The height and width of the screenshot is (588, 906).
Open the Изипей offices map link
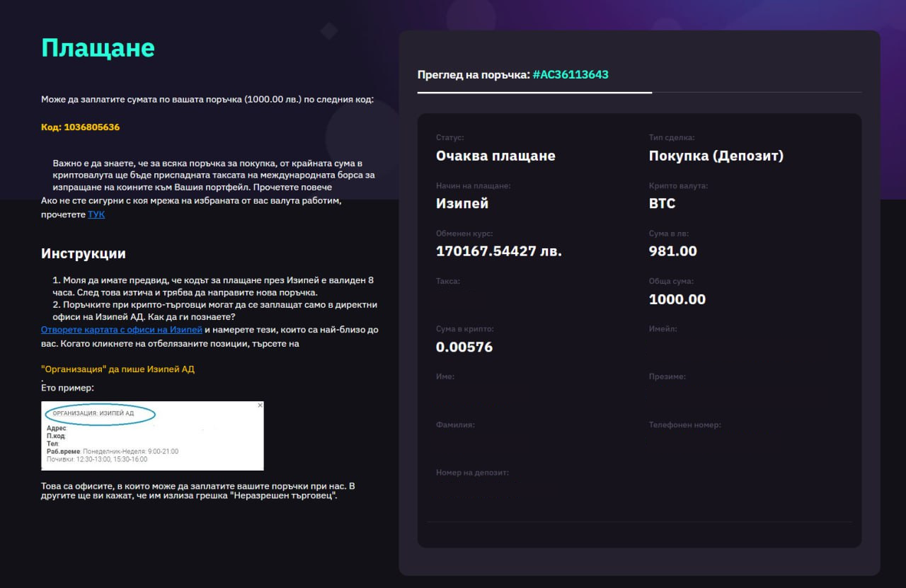(122, 330)
